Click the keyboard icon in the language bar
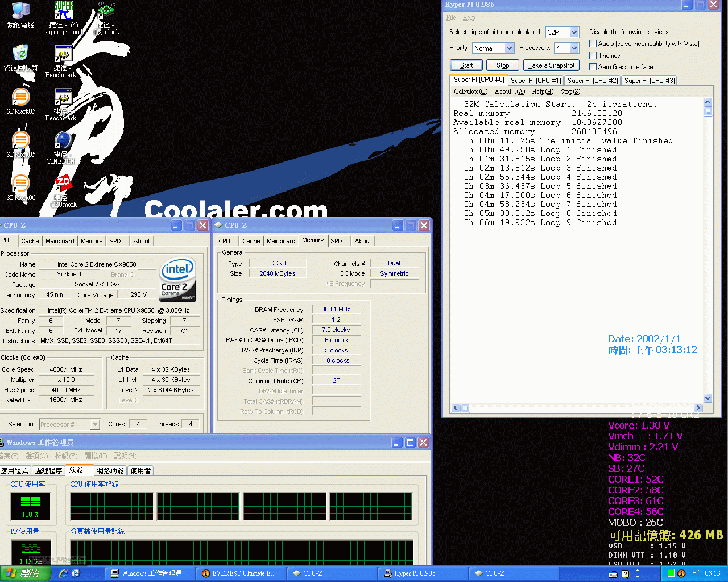 click(x=613, y=574)
